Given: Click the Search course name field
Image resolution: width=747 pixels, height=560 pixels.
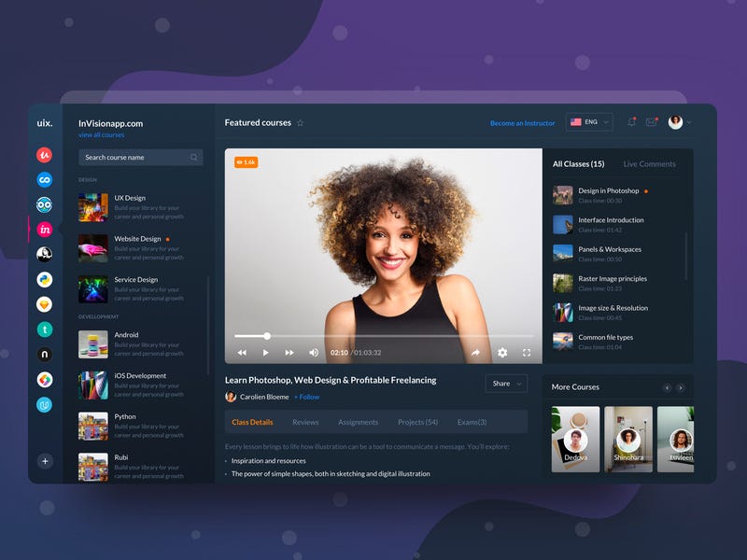Looking at the screenshot, I should 141,157.
